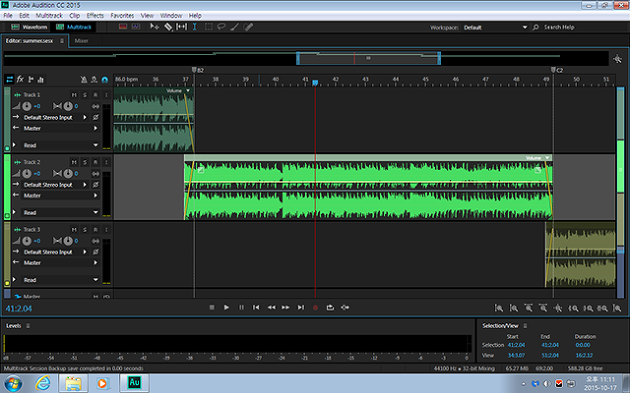Show Inputs/Outputs track controls

click(9, 80)
